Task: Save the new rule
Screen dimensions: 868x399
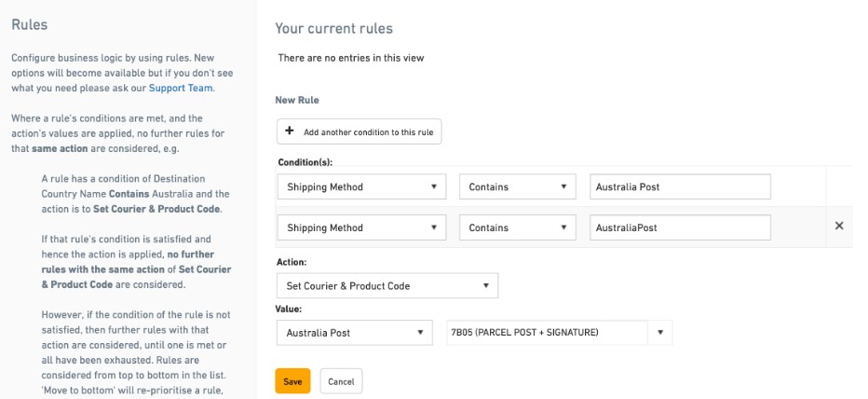Action: click(292, 381)
